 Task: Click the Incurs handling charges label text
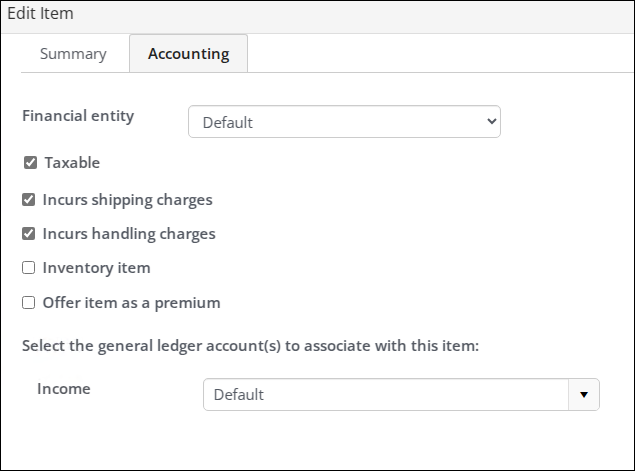128,234
